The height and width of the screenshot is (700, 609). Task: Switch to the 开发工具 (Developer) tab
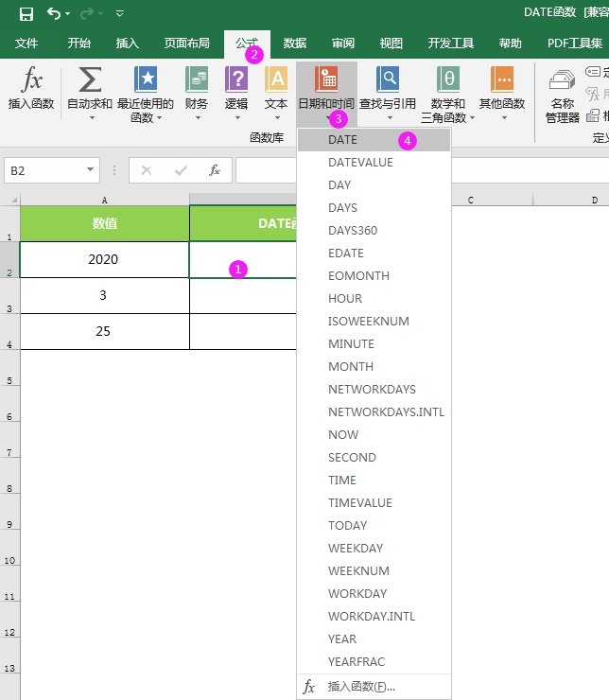click(451, 44)
